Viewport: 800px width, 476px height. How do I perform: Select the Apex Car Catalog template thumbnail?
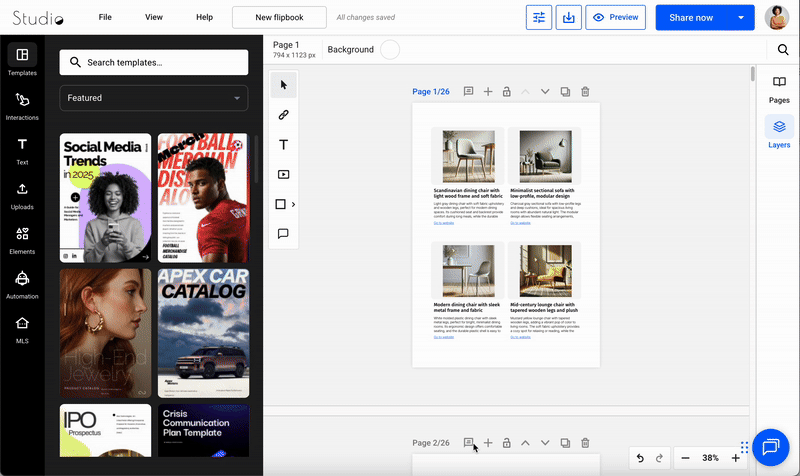click(203, 333)
